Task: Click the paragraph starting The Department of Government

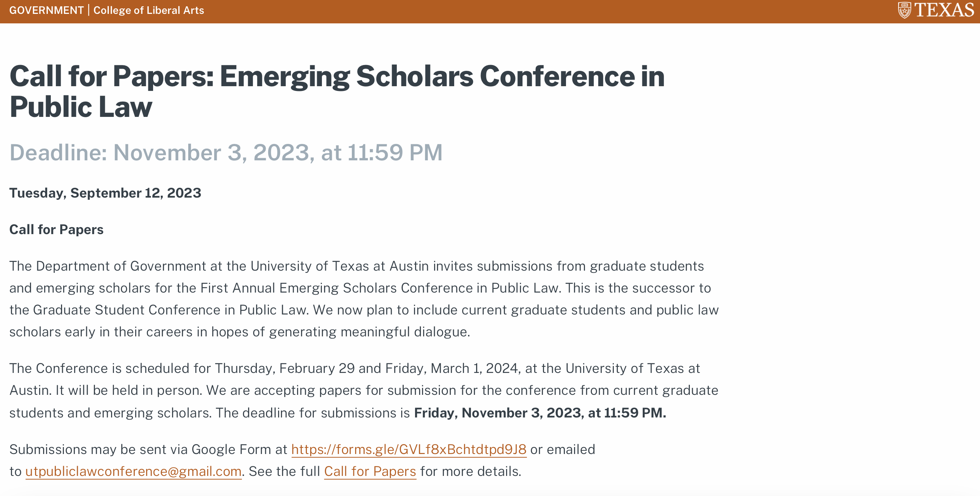Action: [x=364, y=299]
